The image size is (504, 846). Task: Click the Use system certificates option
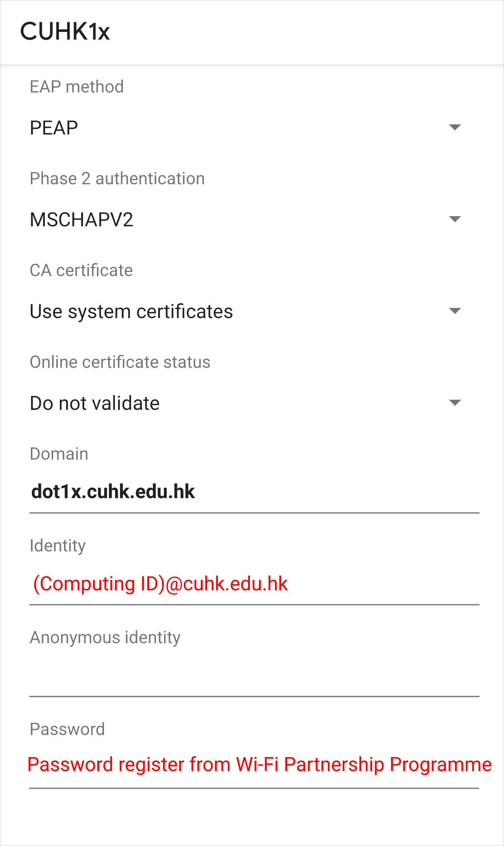[131, 311]
